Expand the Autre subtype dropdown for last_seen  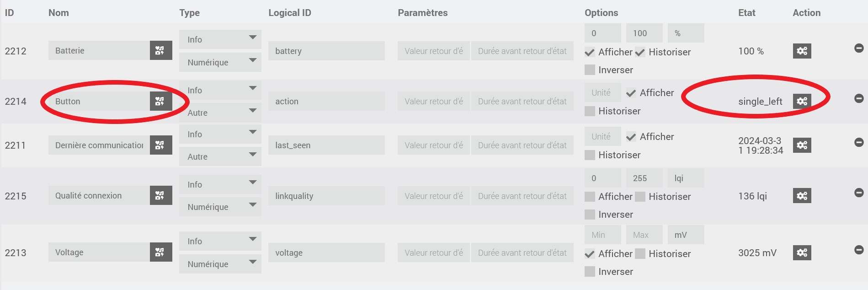point(220,156)
